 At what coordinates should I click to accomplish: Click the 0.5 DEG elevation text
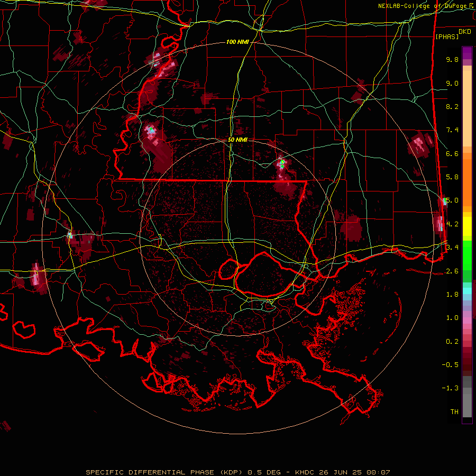coord(265,472)
